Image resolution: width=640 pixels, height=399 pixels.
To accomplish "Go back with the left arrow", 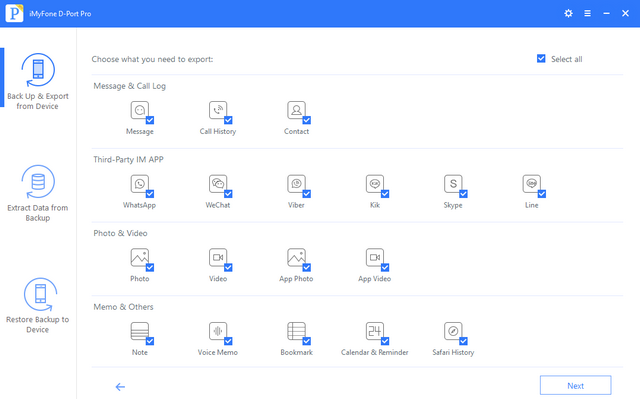I will tap(120, 387).
